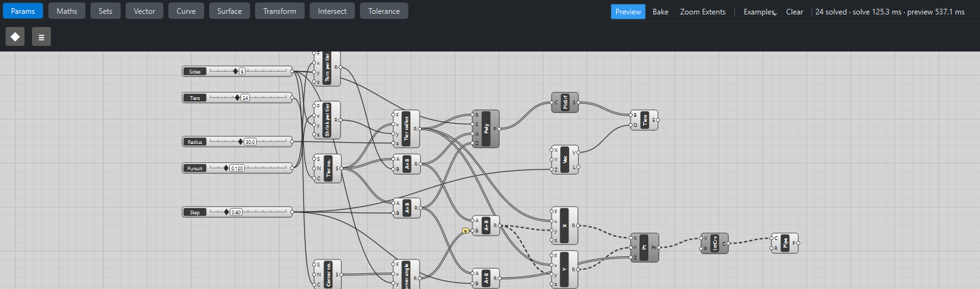Select the Turn per tier node
Viewport: 980px width, 289px height.
(x=327, y=68)
